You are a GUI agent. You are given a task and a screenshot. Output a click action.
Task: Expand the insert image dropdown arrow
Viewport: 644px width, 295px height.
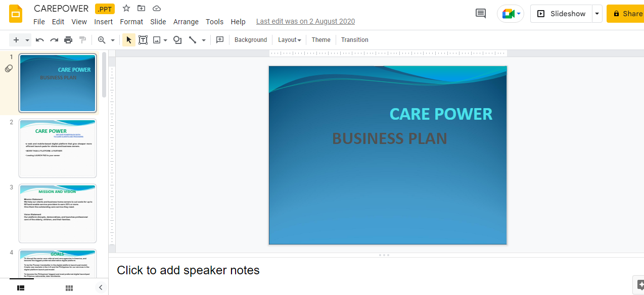[x=165, y=40]
